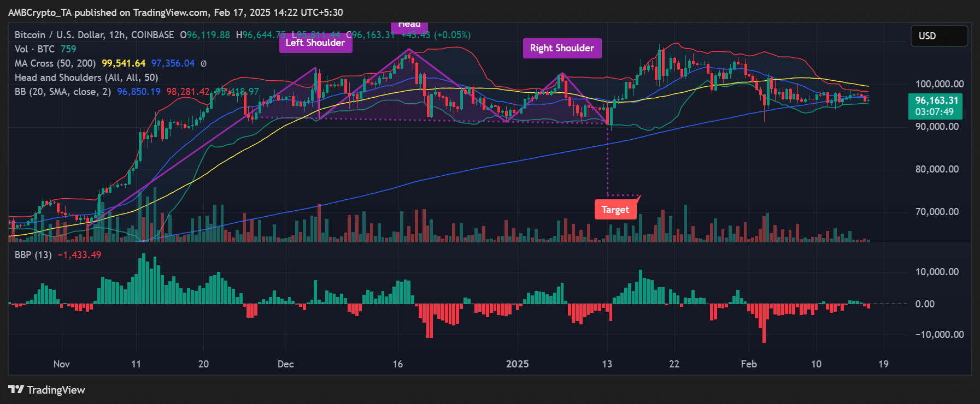
Task: Click the BBP (13) indicator legend
Action: (x=33, y=255)
